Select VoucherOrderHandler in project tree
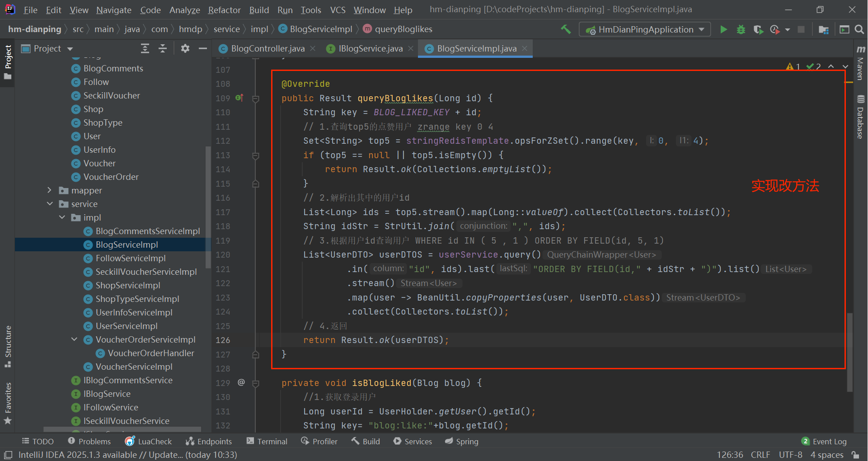Screen dimensions: 868x461 coord(151,353)
